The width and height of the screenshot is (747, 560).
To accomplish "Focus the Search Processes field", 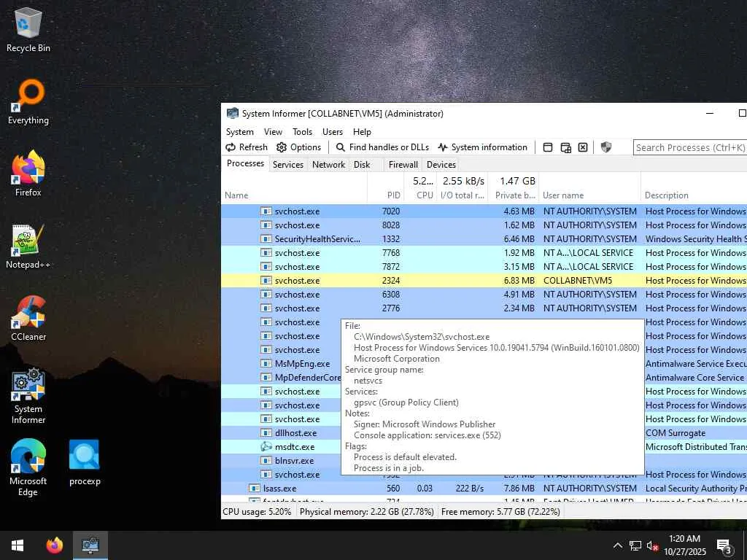I will [x=690, y=147].
